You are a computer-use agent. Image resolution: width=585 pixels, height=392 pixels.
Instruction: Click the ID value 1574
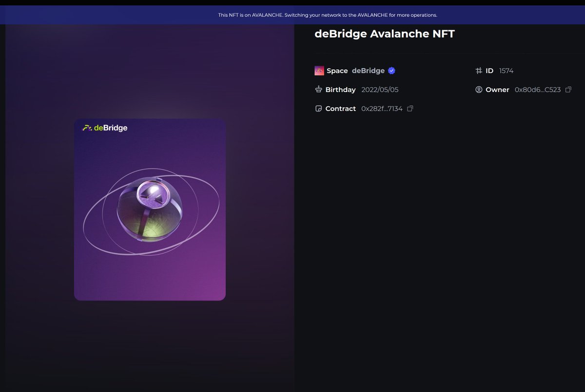click(506, 71)
